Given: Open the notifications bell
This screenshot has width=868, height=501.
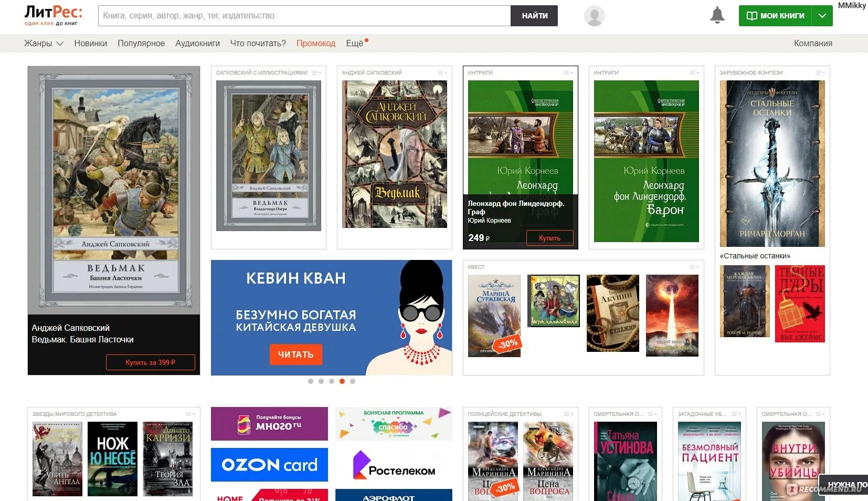Looking at the screenshot, I should [x=717, y=15].
